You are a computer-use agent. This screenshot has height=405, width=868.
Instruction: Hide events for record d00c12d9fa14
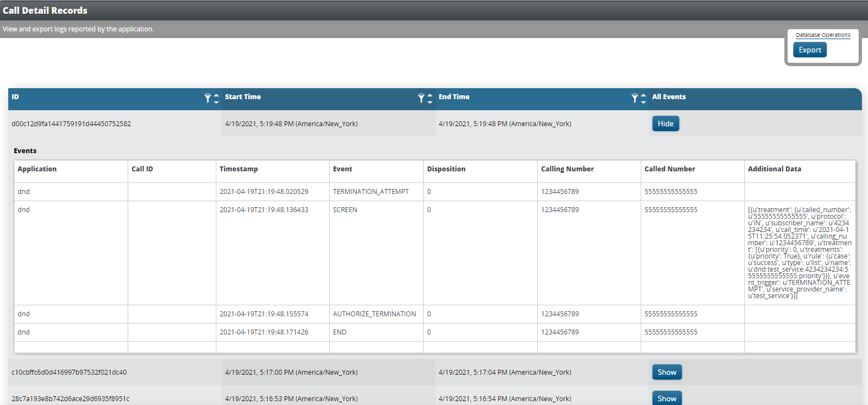tap(665, 123)
